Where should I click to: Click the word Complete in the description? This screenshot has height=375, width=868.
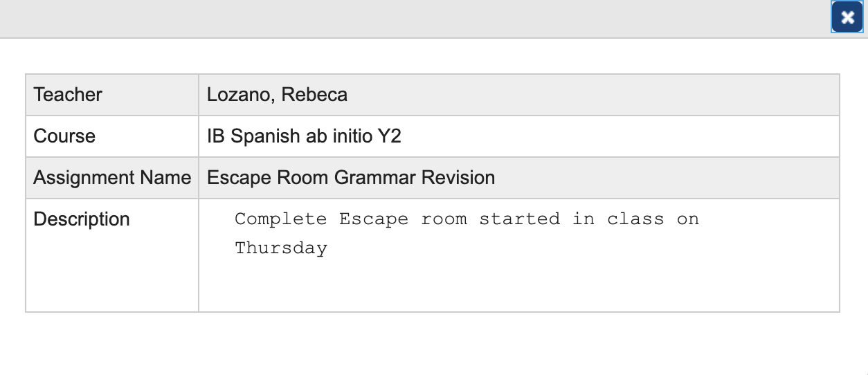[280, 219]
